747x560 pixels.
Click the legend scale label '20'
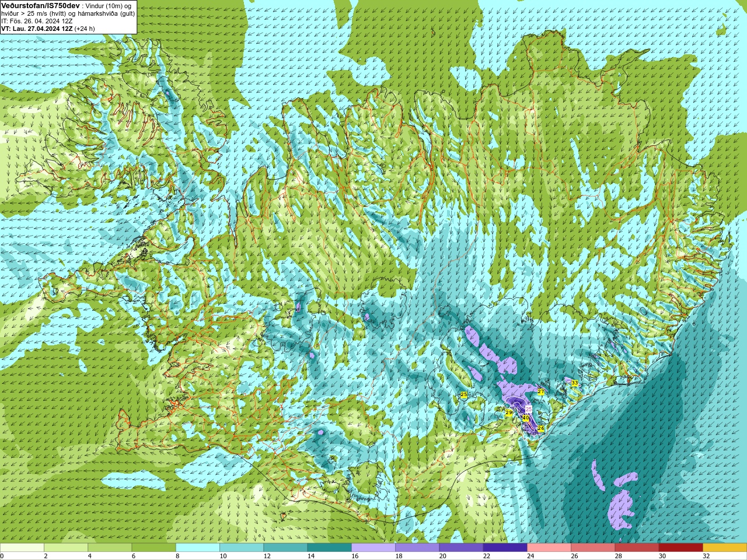coord(443,556)
